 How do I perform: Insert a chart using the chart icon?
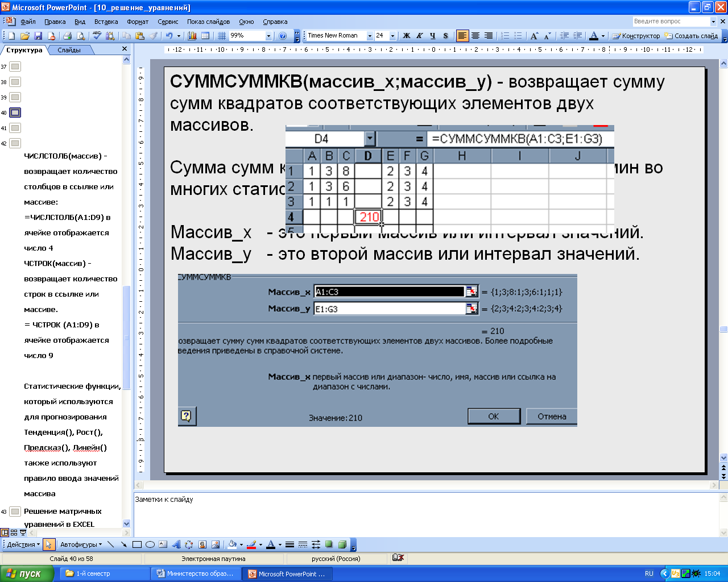pos(192,36)
